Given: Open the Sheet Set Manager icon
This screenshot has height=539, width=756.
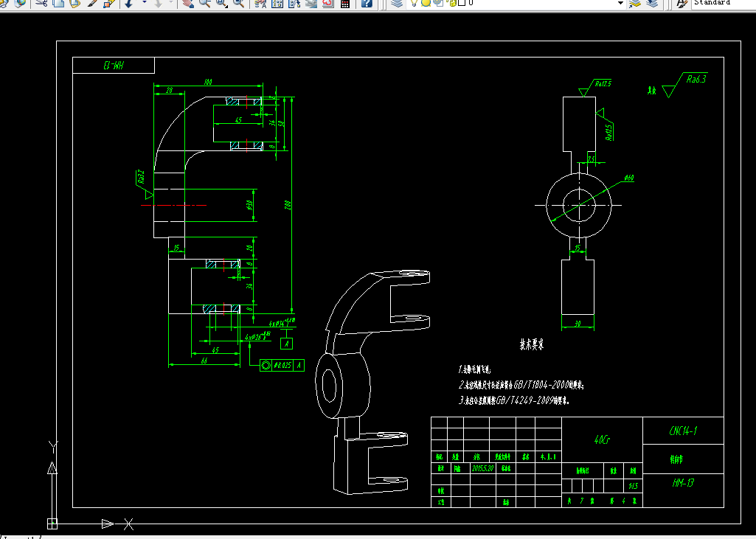Looking at the screenshot, I should click(311, 3).
